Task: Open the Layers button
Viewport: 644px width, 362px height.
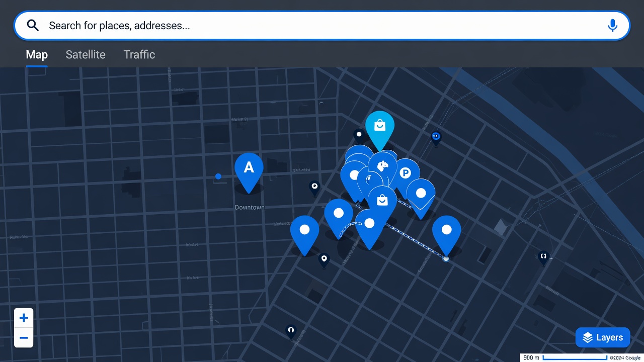Action: (x=603, y=337)
